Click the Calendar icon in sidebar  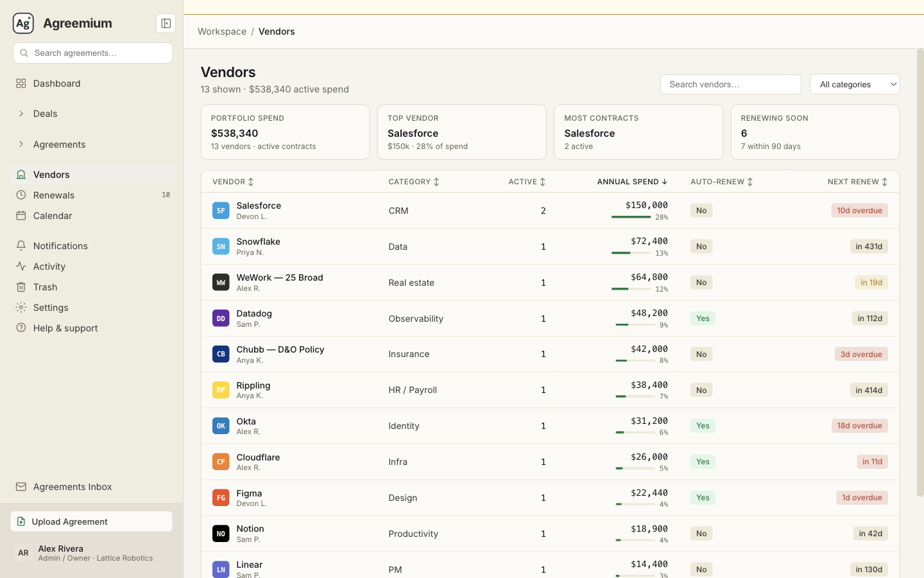tap(21, 216)
